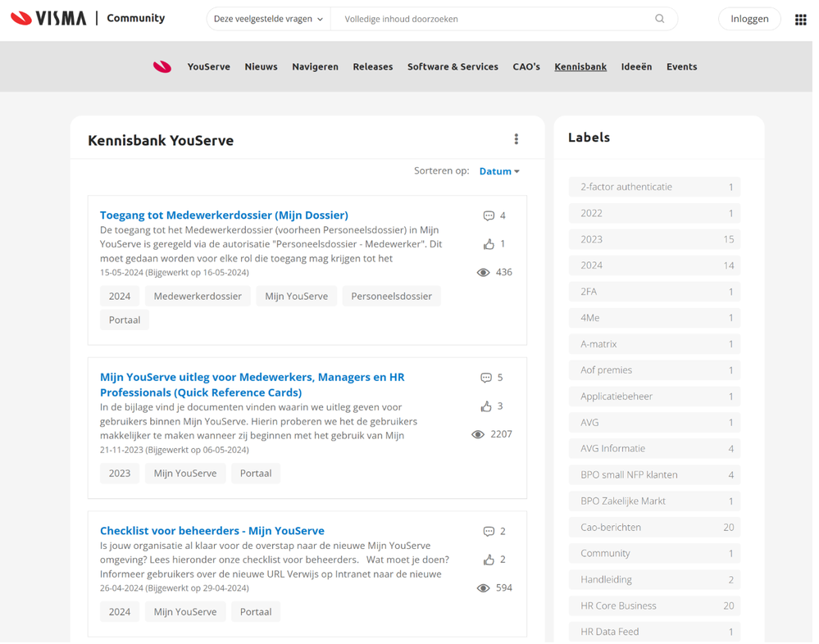This screenshot has width=819, height=644.
Task: Click comments icon on Checklist voor beheerders
Action: [489, 531]
